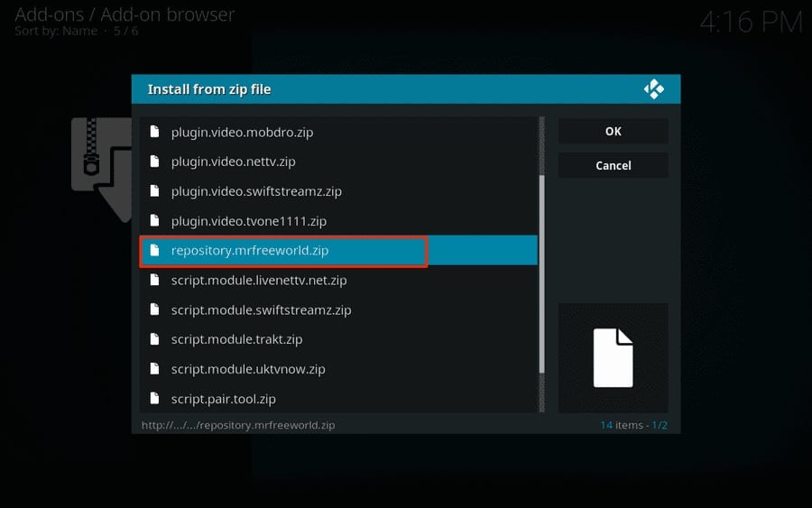Image resolution: width=812 pixels, height=508 pixels.
Task: Click the zip install icon behind dialog
Action: (x=101, y=170)
